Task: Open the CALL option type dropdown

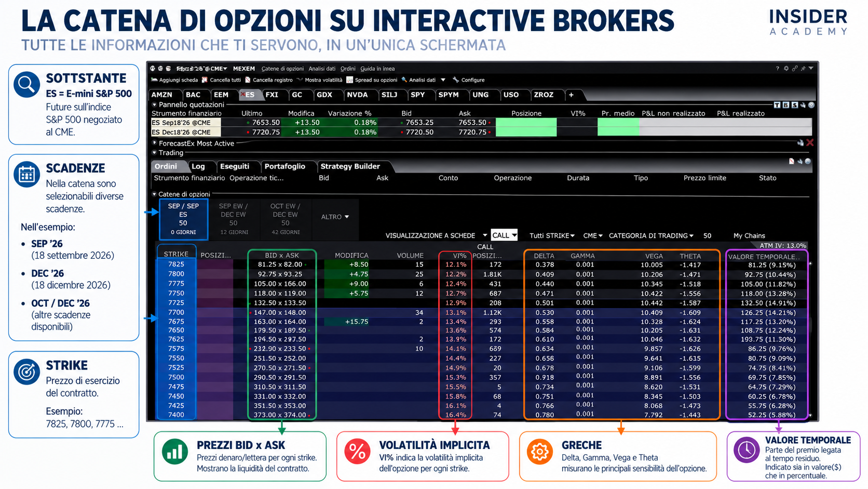Action: pyautogui.click(x=504, y=235)
